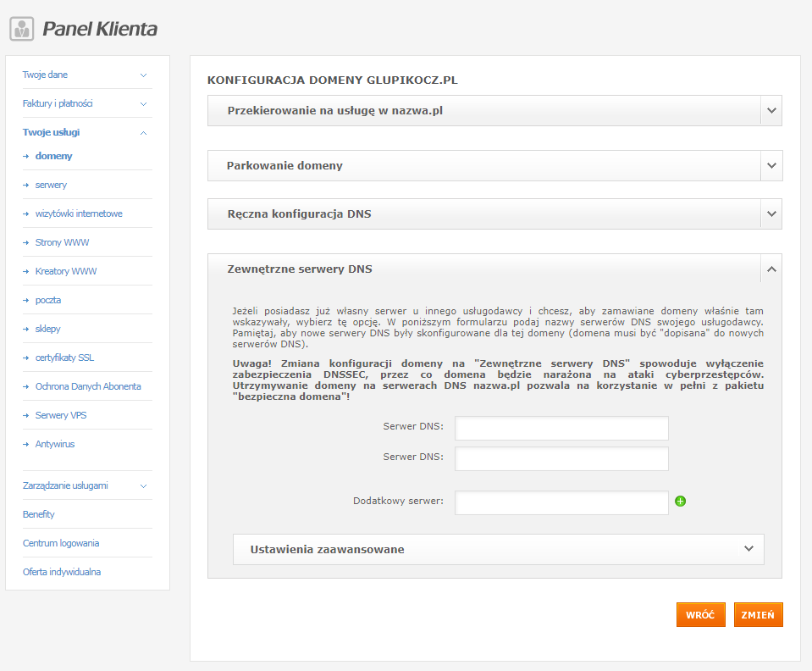The width and height of the screenshot is (812, 671).
Task: Open the Ustawienia zaawansowane expander
Action: [748, 549]
